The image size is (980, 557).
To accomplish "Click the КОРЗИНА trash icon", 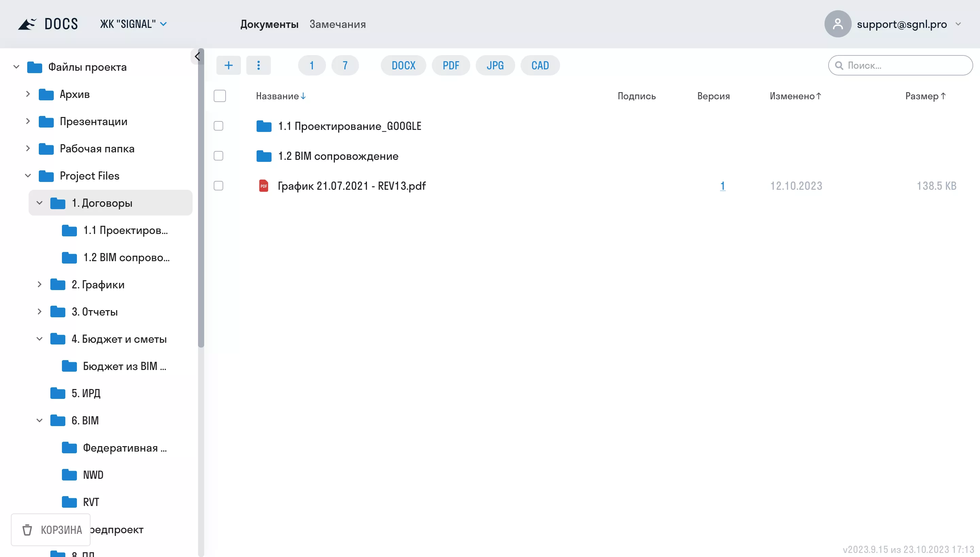I will tap(27, 529).
